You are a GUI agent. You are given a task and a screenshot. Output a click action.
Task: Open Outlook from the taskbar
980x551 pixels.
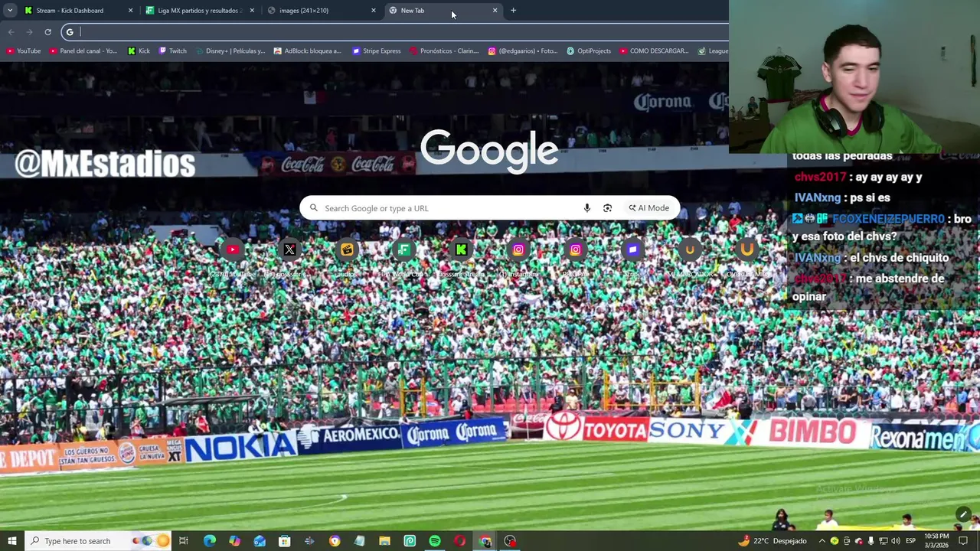coord(260,541)
